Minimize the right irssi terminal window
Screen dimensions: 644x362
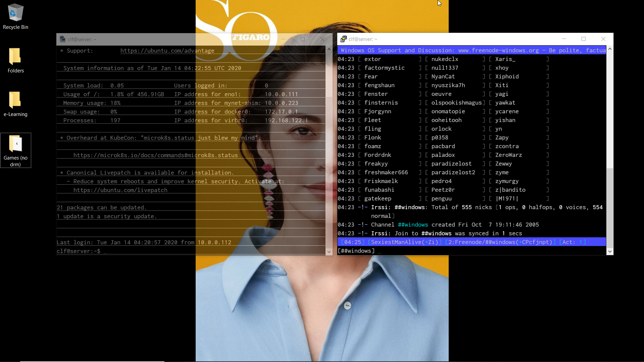564,39
